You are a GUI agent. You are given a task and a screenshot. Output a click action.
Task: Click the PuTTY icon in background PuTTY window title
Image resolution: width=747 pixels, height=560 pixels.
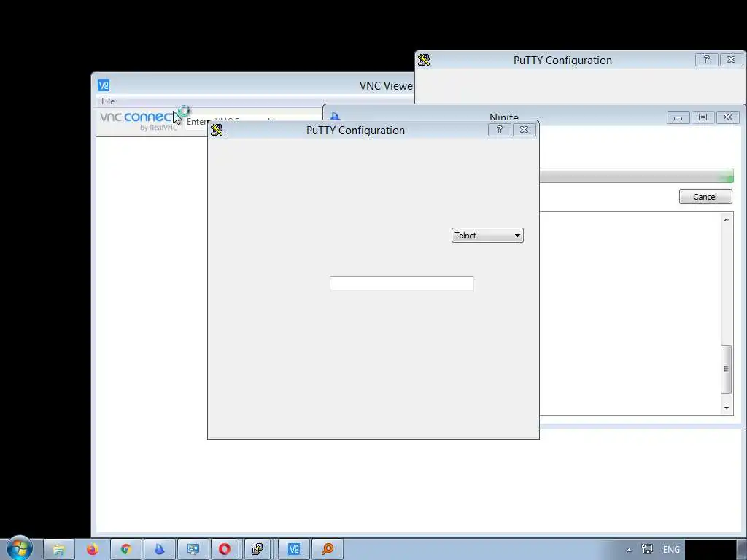click(424, 60)
